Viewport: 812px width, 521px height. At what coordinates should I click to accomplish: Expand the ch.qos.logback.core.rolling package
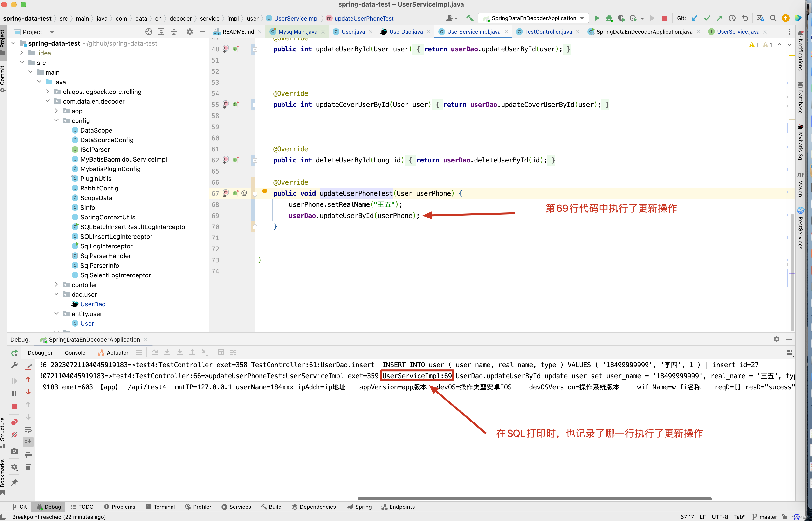[48, 92]
